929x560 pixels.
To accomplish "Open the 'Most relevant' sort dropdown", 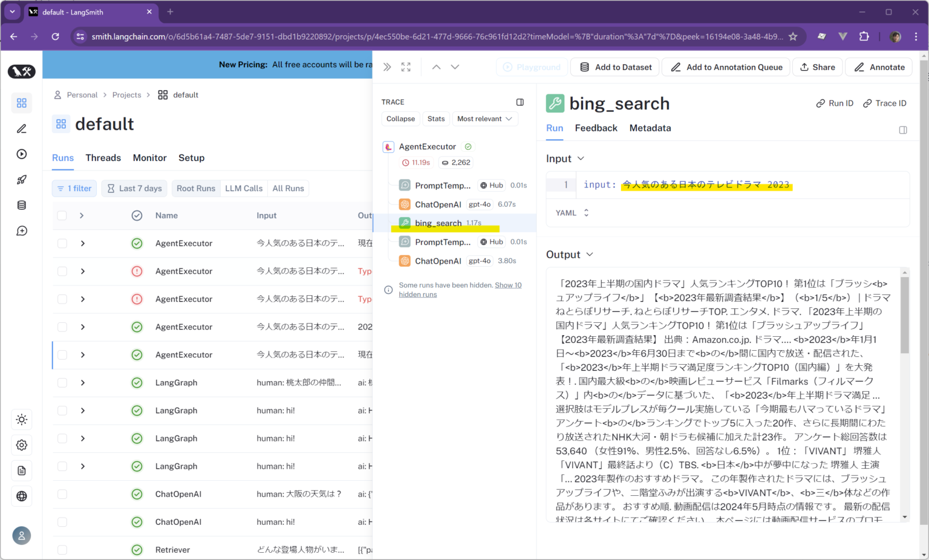I will (x=485, y=119).
